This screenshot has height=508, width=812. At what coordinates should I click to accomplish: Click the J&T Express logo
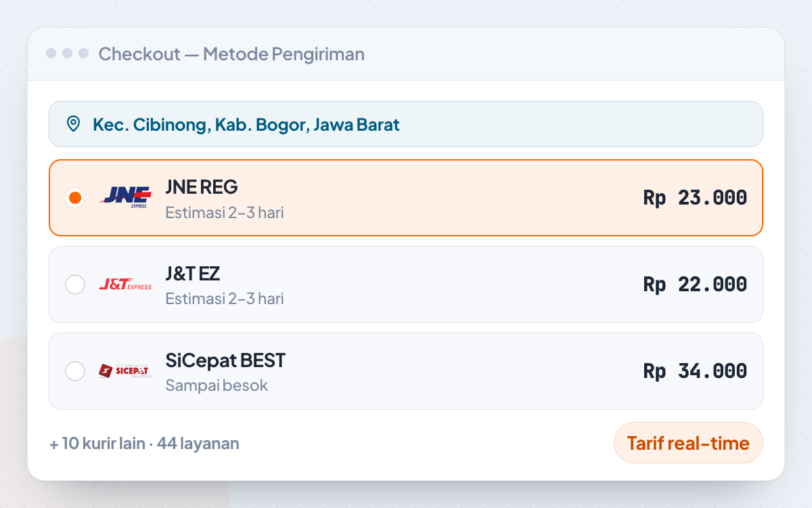pyautogui.click(x=125, y=284)
